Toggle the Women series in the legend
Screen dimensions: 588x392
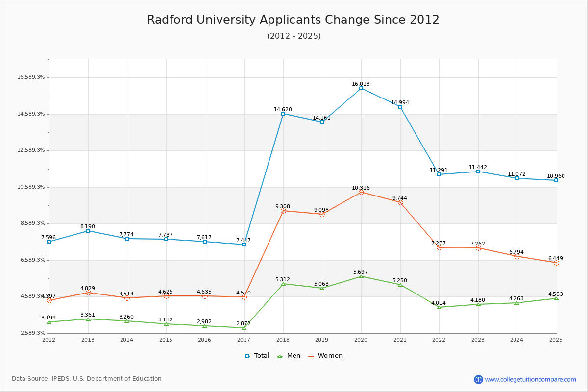[325, 356]
